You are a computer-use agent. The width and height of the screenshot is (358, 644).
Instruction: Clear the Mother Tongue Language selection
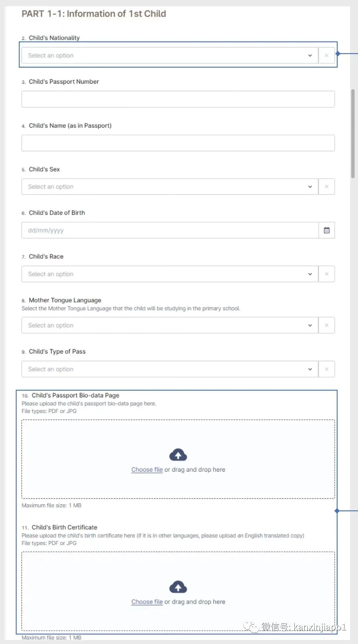click(327, 325)
